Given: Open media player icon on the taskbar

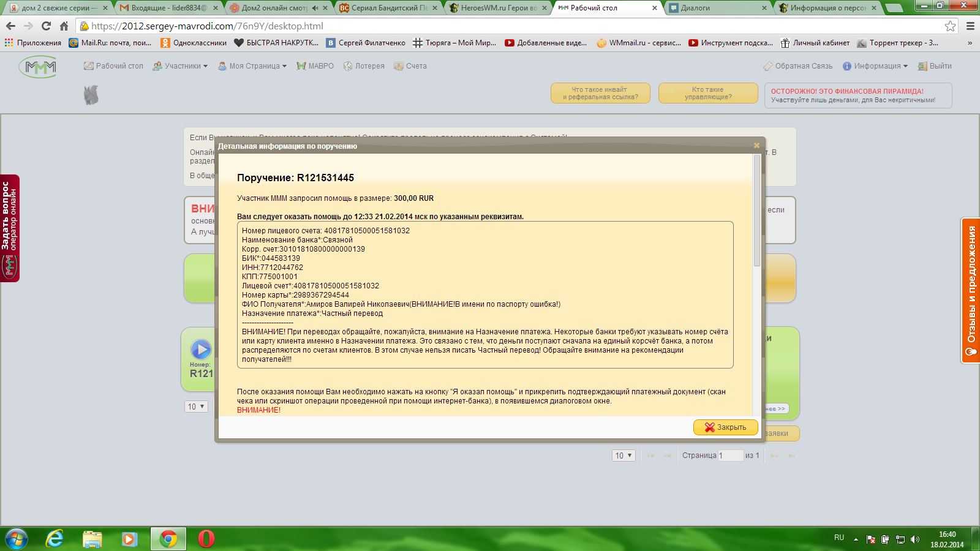Looking at the screenshot, I should [x=129, y=539].
